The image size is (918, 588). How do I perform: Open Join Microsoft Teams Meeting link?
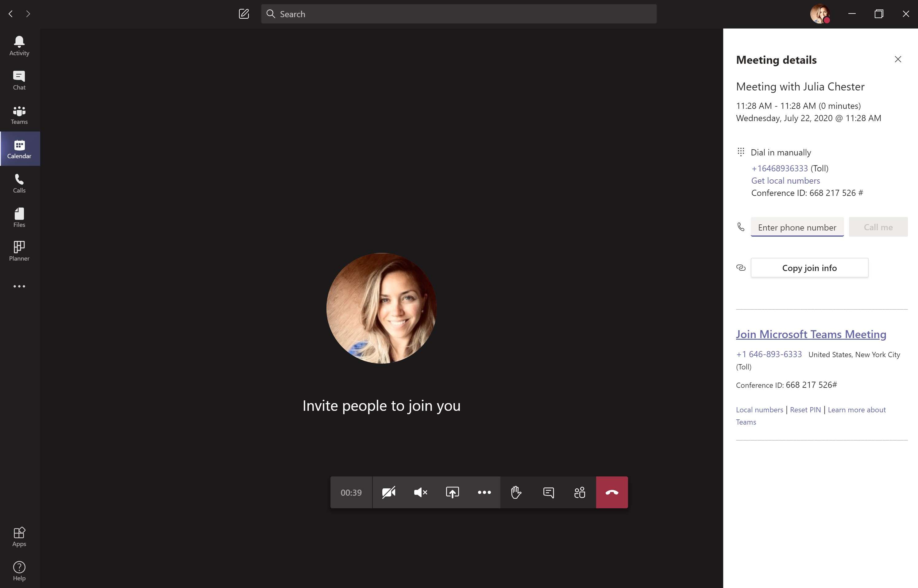point(811,334)
